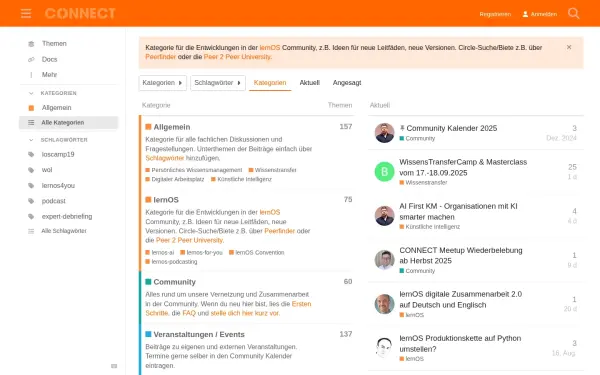Image resolution: width=600 pixels, height=375 pixels.
Task: Select Allgemein category in sidebar
Action: pyautogui.click(x=56, y=108)
